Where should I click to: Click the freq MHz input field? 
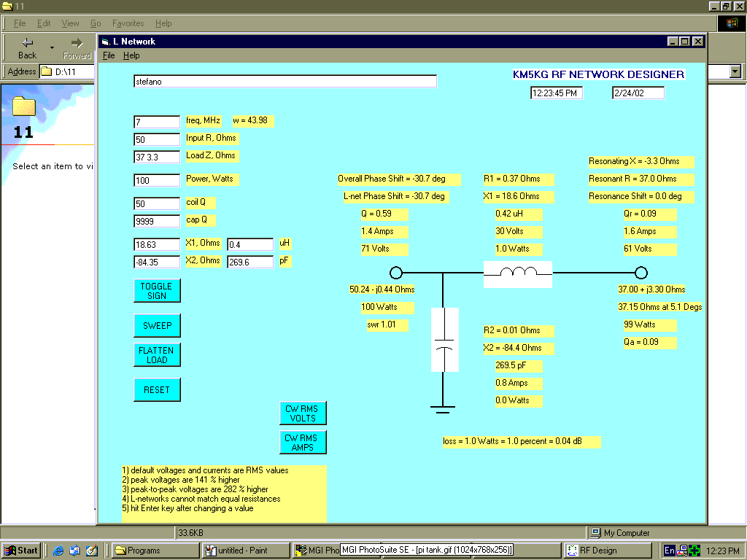[157, 122]
